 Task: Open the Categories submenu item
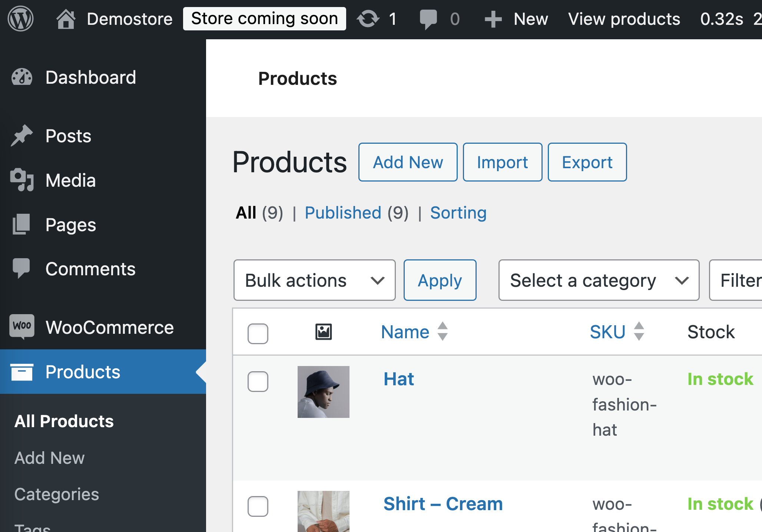(x=57, y=494)
